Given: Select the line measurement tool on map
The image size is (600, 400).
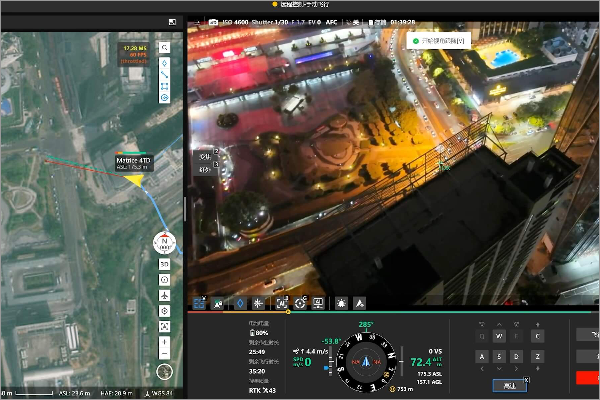Looking at the screenshot, I should 164,73.
